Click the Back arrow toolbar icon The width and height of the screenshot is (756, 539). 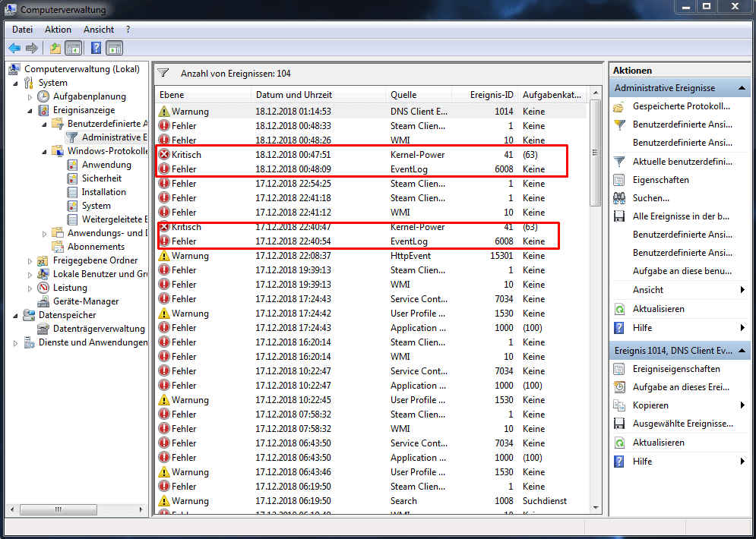point(14,48)
